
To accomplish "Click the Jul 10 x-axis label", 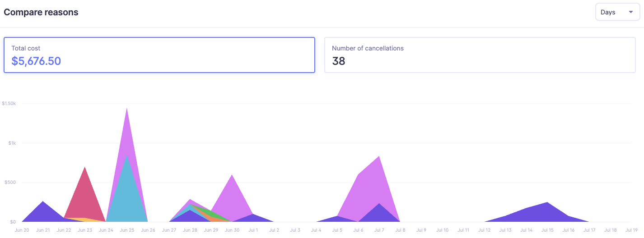I will tap(442, 230).
